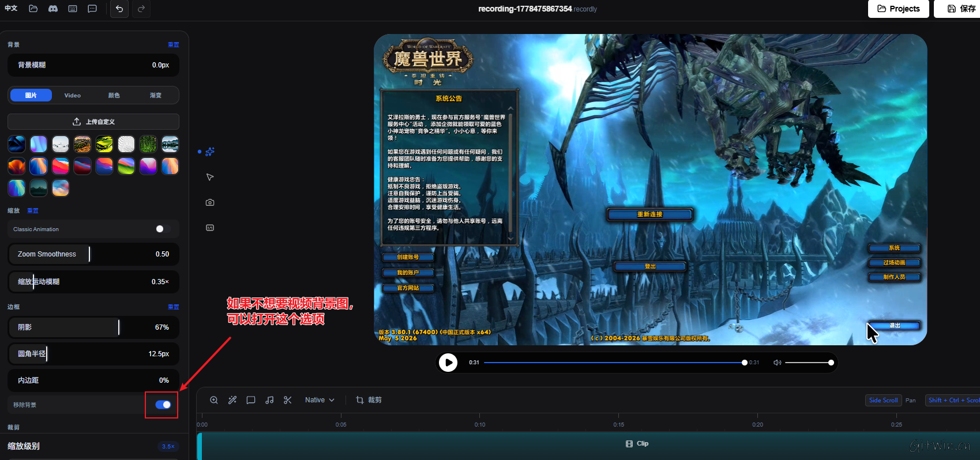Add audio with the music note tool
This screenshot has height=460, width=980.
pos(269,400)
